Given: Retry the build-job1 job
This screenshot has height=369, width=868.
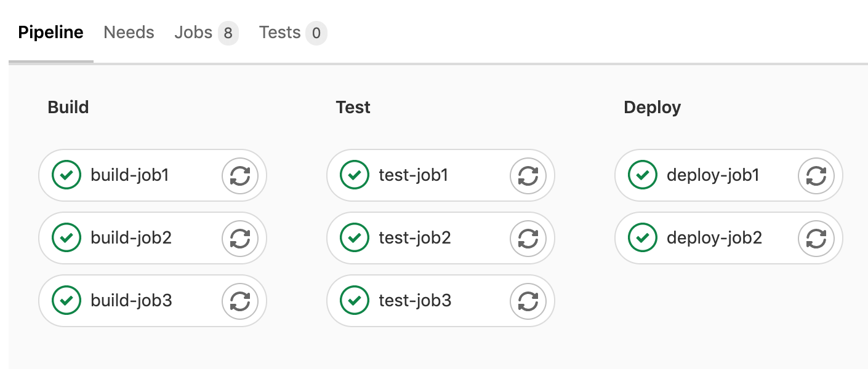Looking at the screenshot, I should pyautogui.click(x=240, y=175).
